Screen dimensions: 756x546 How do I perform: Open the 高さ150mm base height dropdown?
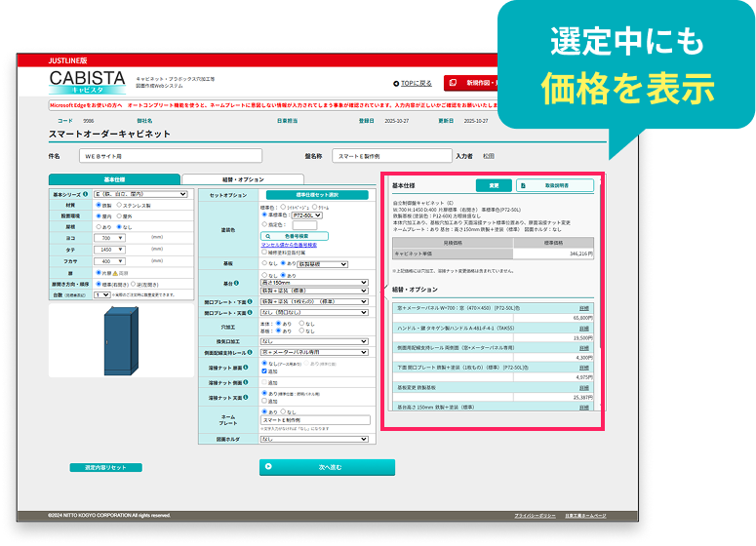pos(314,283)
